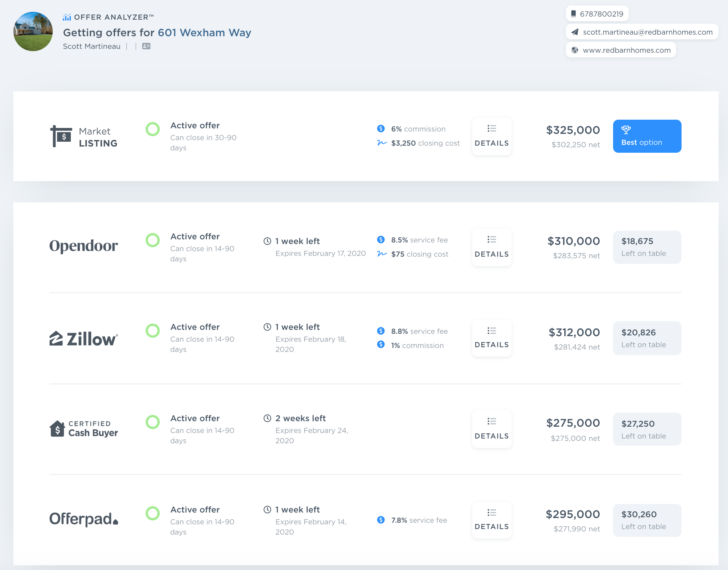
Task: Click the 8.8% service fee dollar icon
Action: pyautogui.click(x=381, y=331)
